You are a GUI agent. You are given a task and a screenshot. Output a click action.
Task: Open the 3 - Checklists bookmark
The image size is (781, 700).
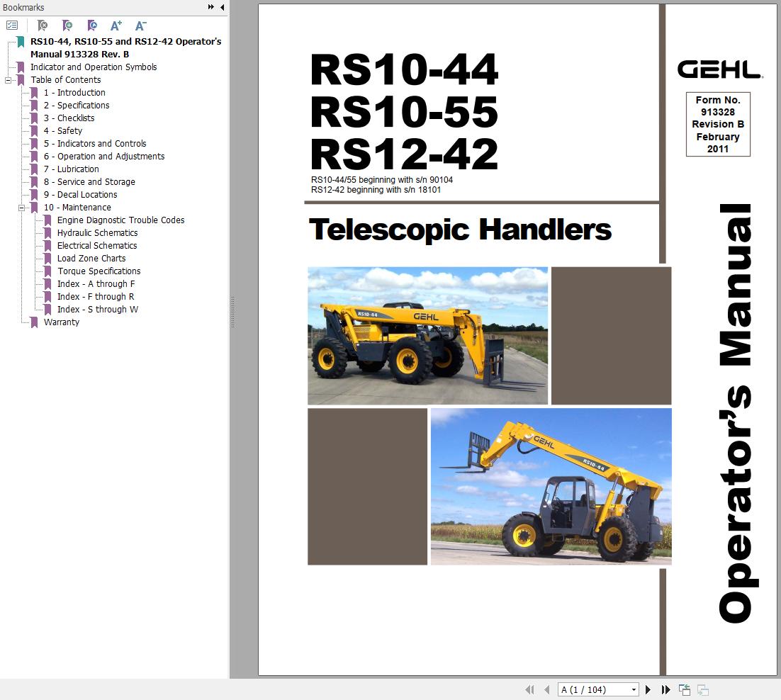point(69,118)
